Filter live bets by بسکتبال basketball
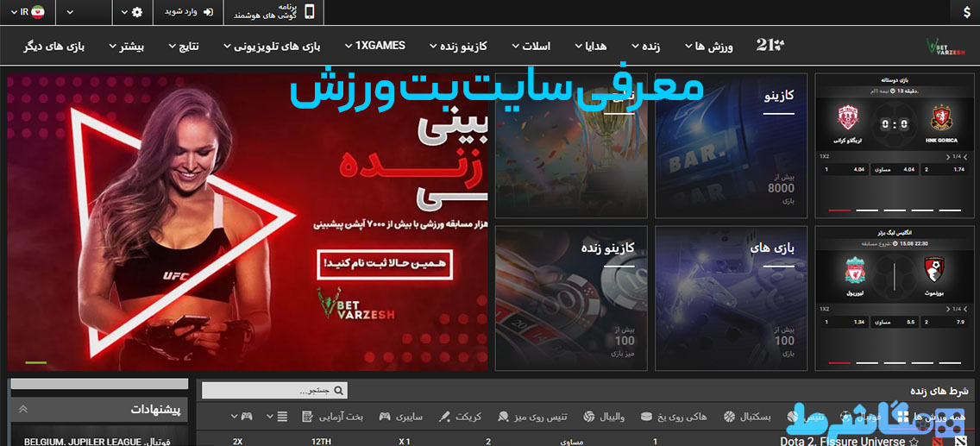Image resolution: width=980 pixels, height=446 pixels. click(747, 417)
